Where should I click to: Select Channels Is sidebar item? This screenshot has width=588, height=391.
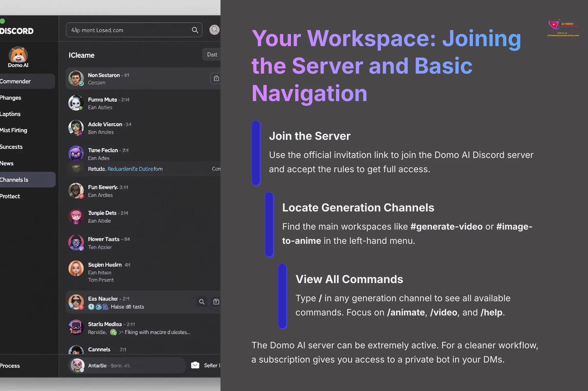click(27, 180)
